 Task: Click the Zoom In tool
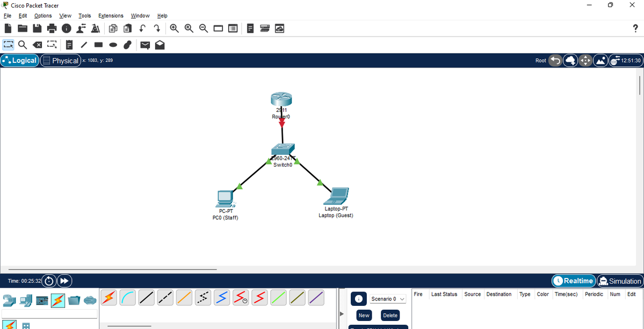pyautogui.click(x=175, y=28)
